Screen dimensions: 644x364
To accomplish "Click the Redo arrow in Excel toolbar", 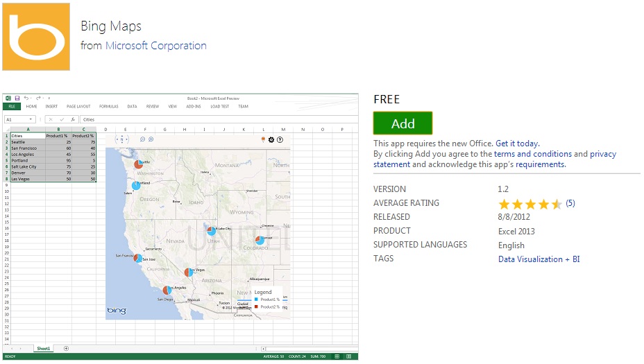I will (x=38, y=98).
